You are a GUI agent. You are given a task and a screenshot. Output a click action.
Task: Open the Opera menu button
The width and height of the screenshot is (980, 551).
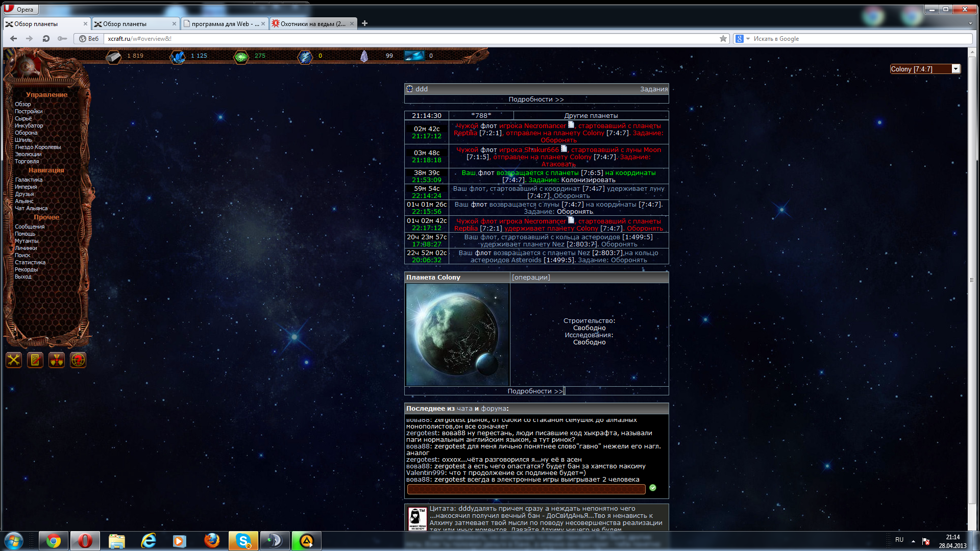(20, 9)
